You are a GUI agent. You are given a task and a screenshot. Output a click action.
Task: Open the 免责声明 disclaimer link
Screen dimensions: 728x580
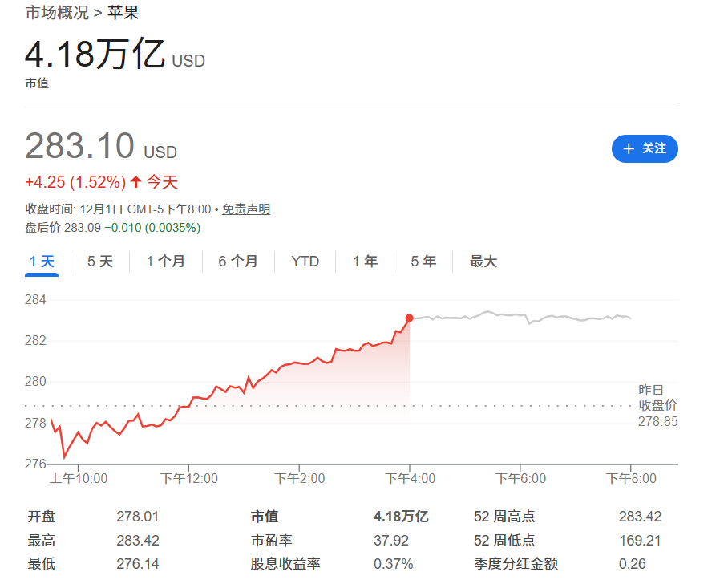[246, 209]
